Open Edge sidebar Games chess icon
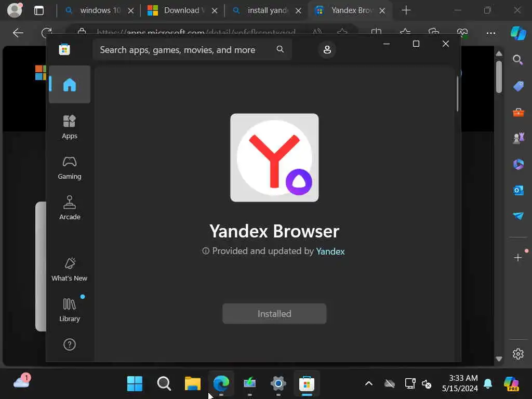532x399 pixels. [518, 138]
